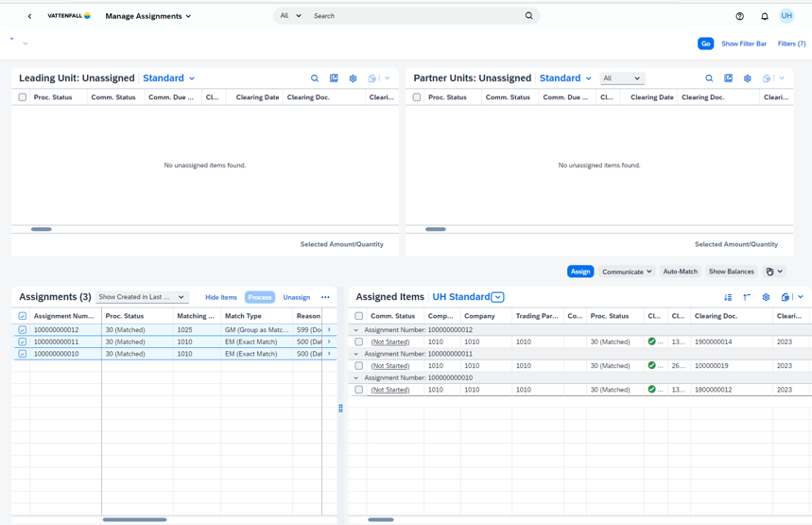Click Partner Units horizontal scrollbar thumb
Viewport: 812px width, 525px height.
coord(436,229)
